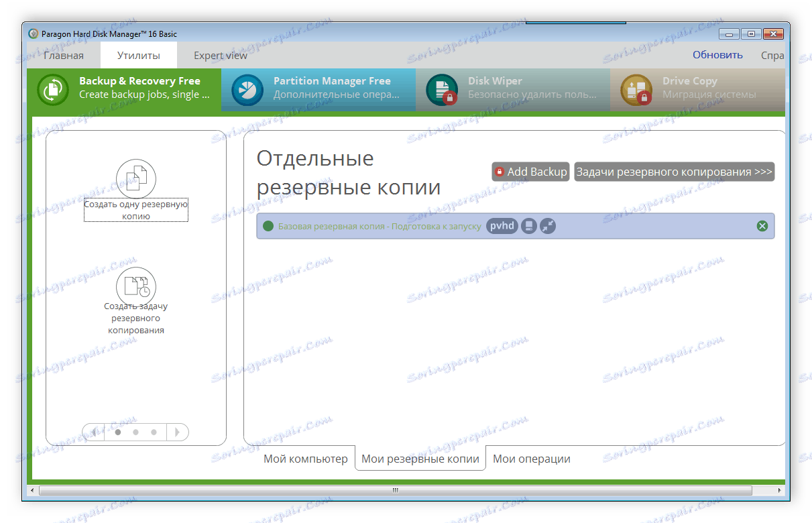Open locked Drive Copy utility icon
Screen dimensions: 812x523
coord(636,90)
